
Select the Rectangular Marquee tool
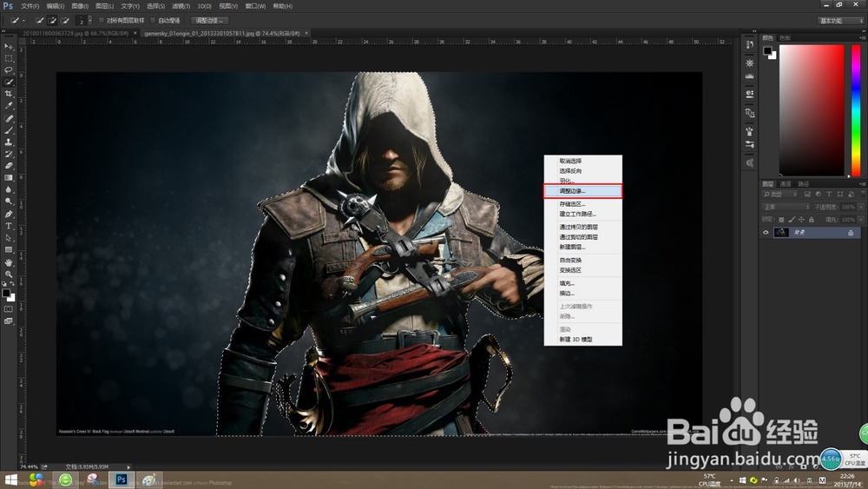(x=9, y=58)
